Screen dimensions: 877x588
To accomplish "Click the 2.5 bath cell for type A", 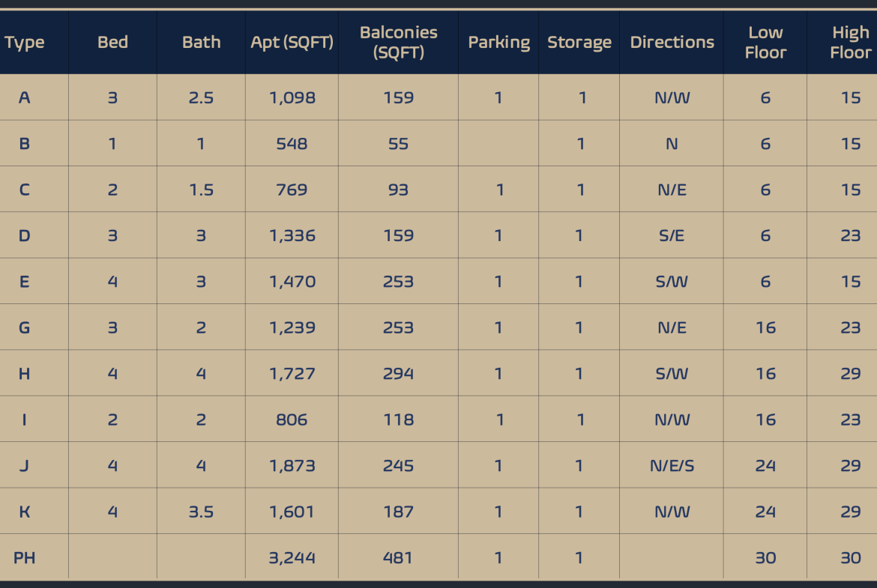I will point(201,97).
